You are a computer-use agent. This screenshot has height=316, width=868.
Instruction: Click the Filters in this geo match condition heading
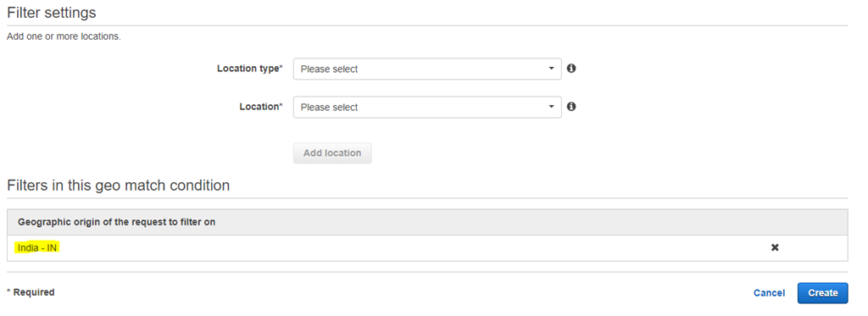tap(119, 186)
